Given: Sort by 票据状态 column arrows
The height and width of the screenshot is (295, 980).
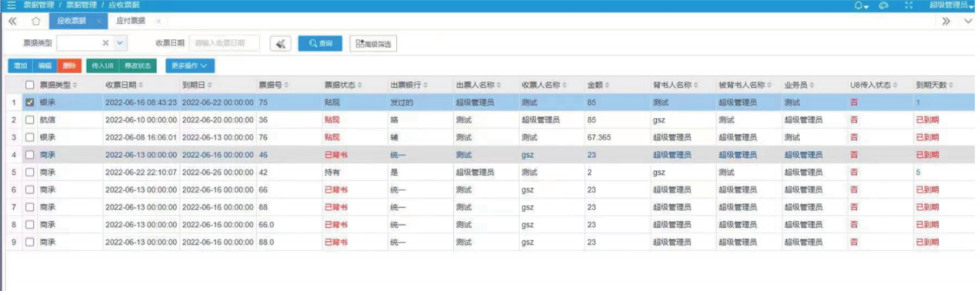Looking at the screenshot, I should click(x=359, y=85).
